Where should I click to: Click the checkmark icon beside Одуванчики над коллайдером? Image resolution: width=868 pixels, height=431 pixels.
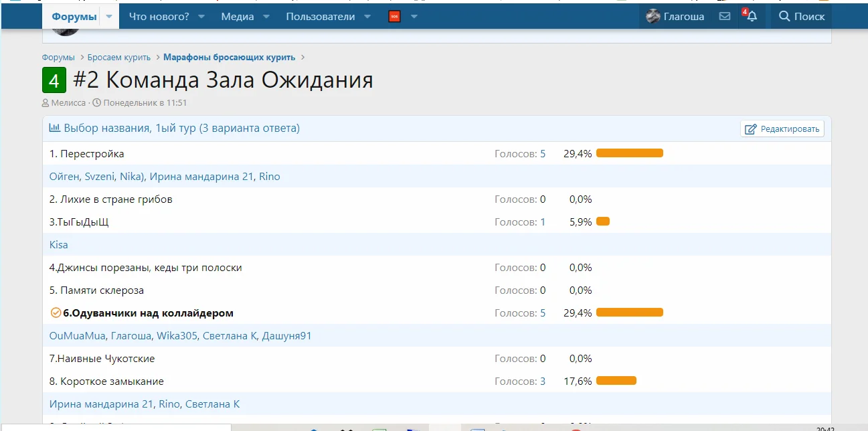pos(56,313)
